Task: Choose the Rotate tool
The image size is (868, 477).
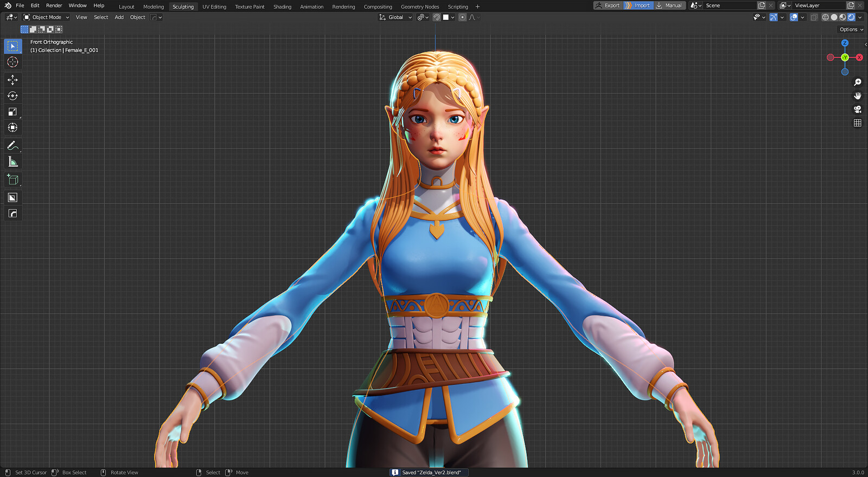Action: [12, 96]
